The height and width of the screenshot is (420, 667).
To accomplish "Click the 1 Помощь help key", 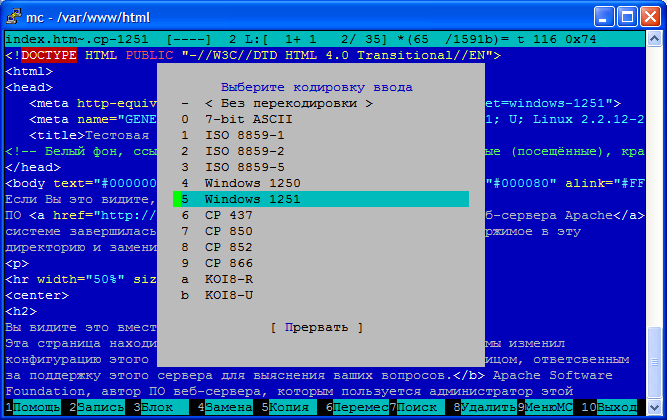I will pyautogui.click(x=33, y=407).
